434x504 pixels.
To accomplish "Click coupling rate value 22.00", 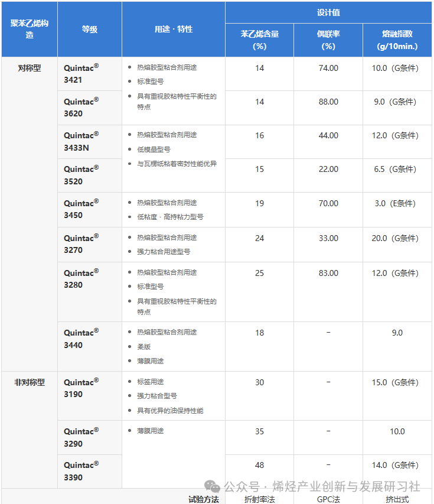I will 328,170.
